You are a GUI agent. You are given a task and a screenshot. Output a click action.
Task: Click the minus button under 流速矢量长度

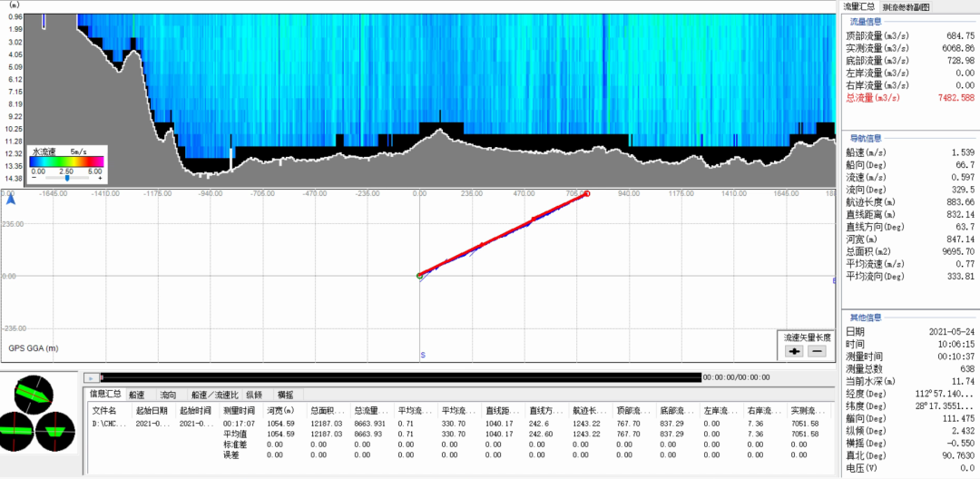tap(817, 351)
